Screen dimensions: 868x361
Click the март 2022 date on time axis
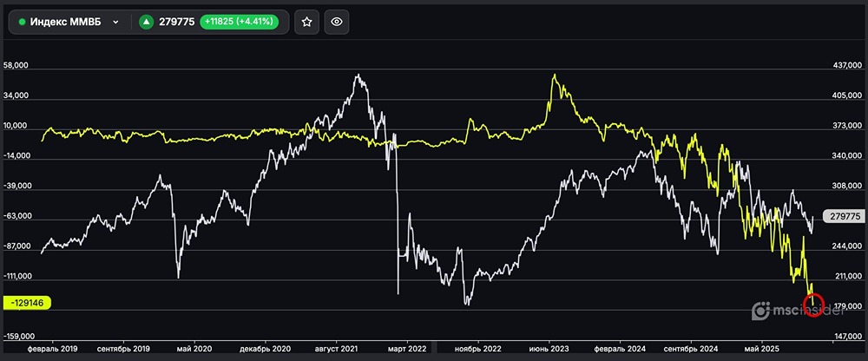407,349
